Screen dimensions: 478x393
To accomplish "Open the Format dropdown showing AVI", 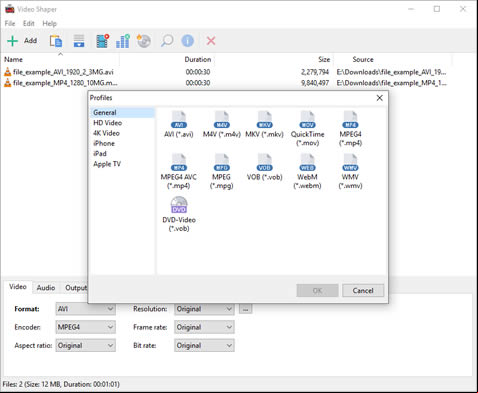I will (x=86, y=309).
